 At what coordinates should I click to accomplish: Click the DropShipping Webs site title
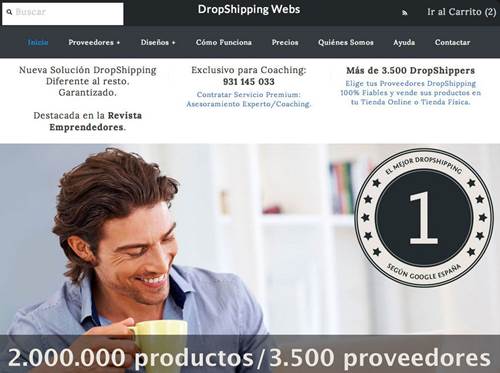(x=249, y=9)
